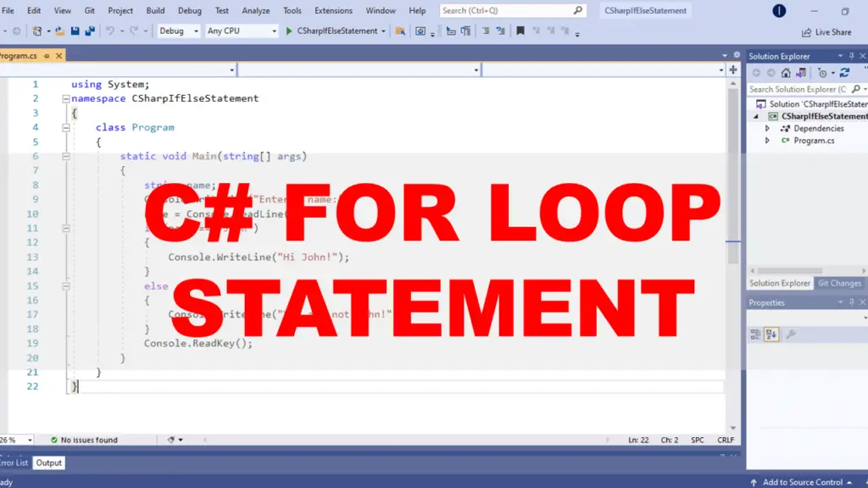Click the Undo icon in the toolbar

(108, 30)
